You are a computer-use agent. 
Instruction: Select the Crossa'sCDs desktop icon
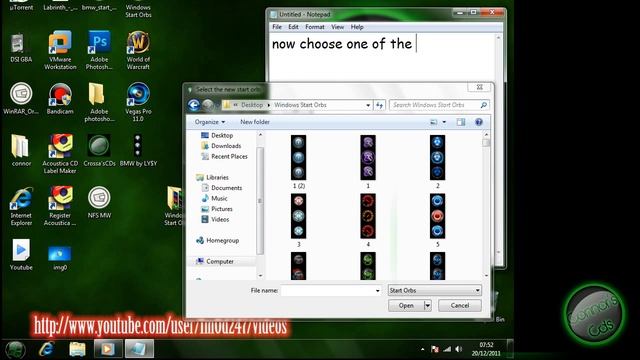[99, 150]
